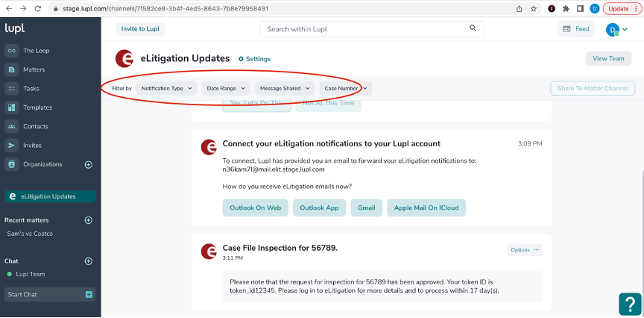The height and width of the screenshot is (318, 644).
Task: Expand the Notification Type filter
Action: click(167, 88)
